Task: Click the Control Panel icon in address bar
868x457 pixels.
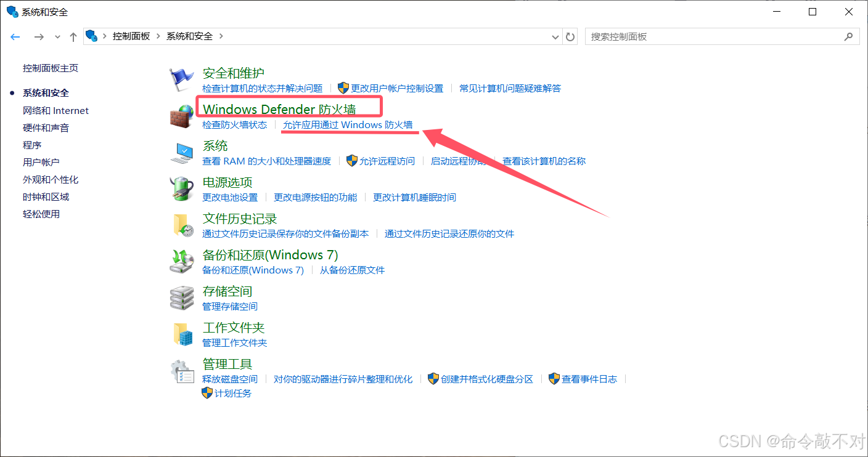Action: [x=92, y=36]
